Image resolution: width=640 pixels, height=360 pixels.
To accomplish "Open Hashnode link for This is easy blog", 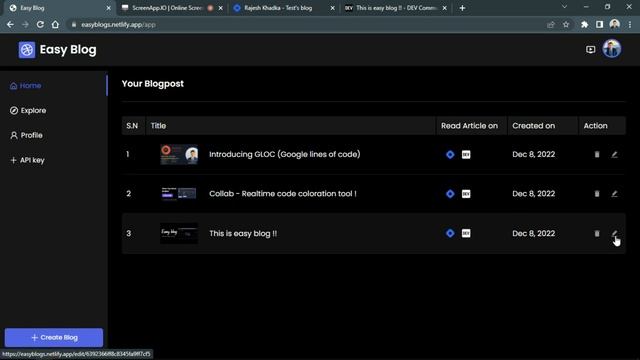I will point(450,233).
